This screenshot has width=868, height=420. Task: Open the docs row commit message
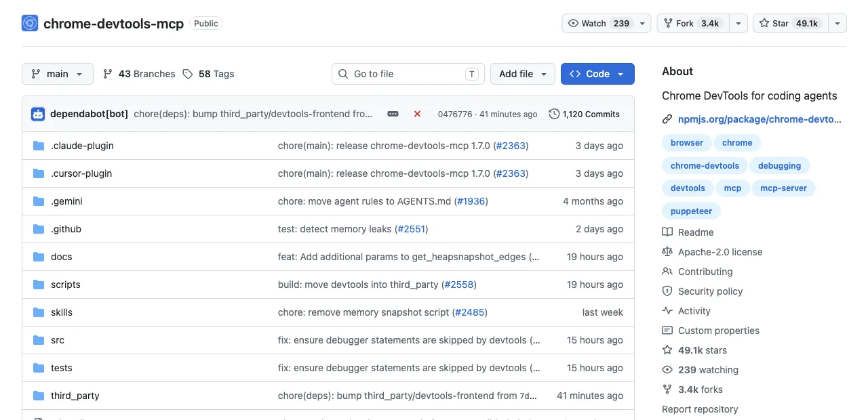409,257
